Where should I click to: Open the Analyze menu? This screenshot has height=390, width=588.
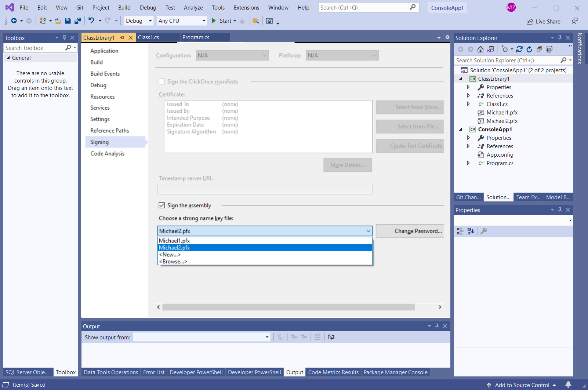coord(193,8)
